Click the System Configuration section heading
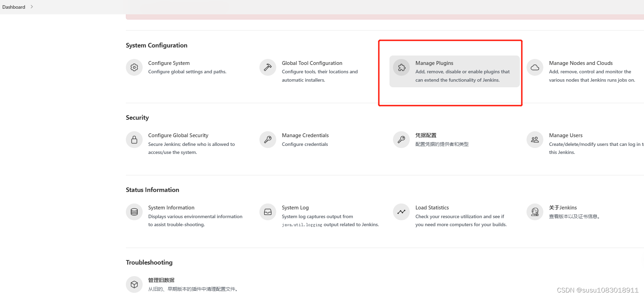The image size is (644, 296). (157, 45)
